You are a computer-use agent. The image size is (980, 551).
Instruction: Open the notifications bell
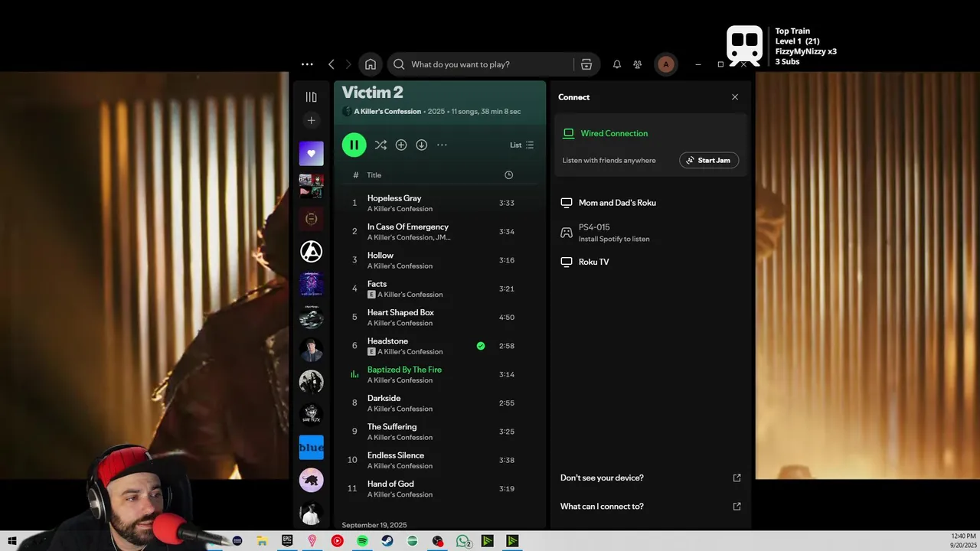point(617,64)
